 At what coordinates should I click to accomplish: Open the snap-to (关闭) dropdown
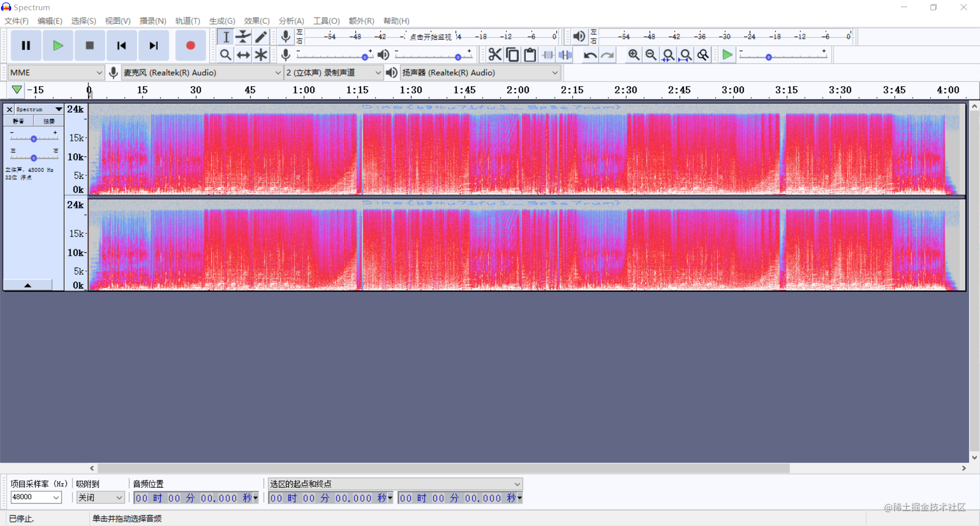tap(101, 497)
